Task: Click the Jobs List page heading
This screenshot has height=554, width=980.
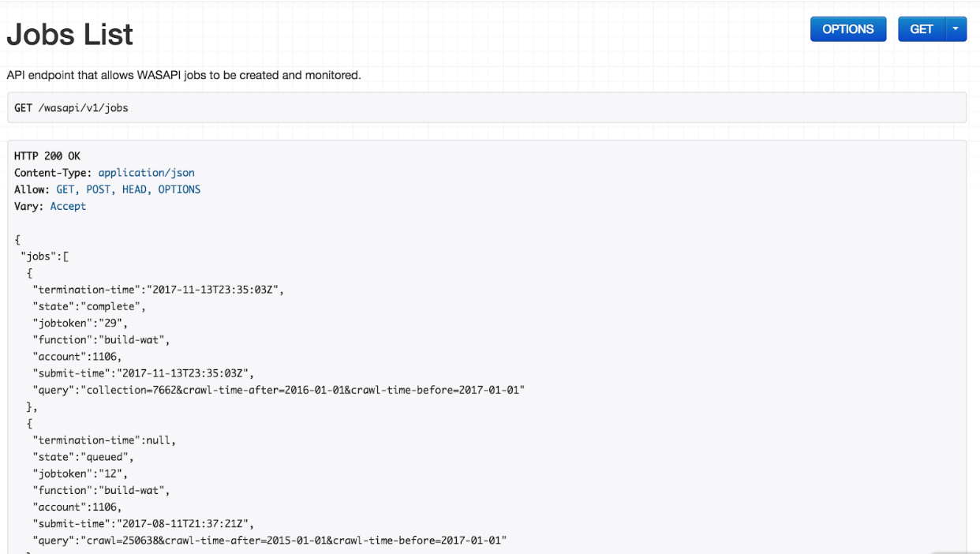Action: point(70,35)
